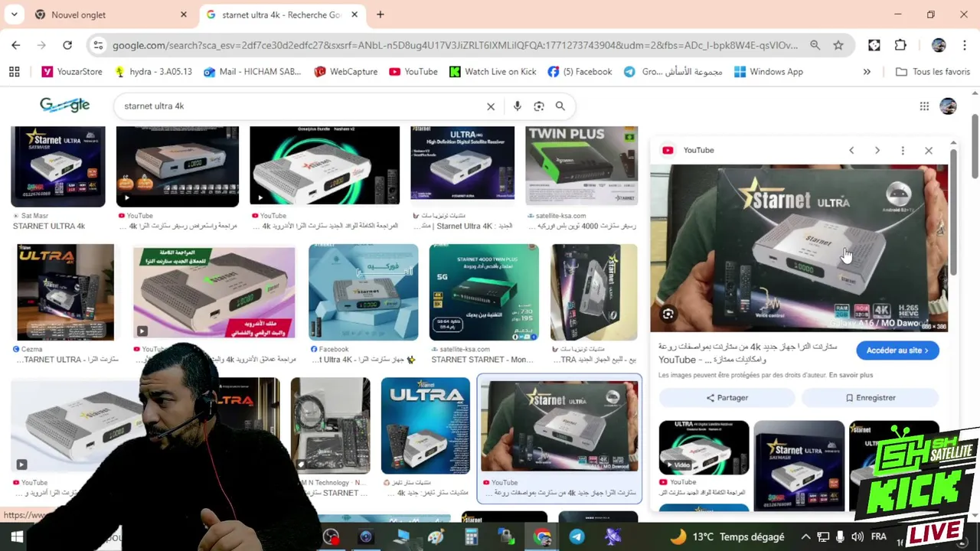
Task: Bookmark this page with the star
Action: tap(838, 46)
